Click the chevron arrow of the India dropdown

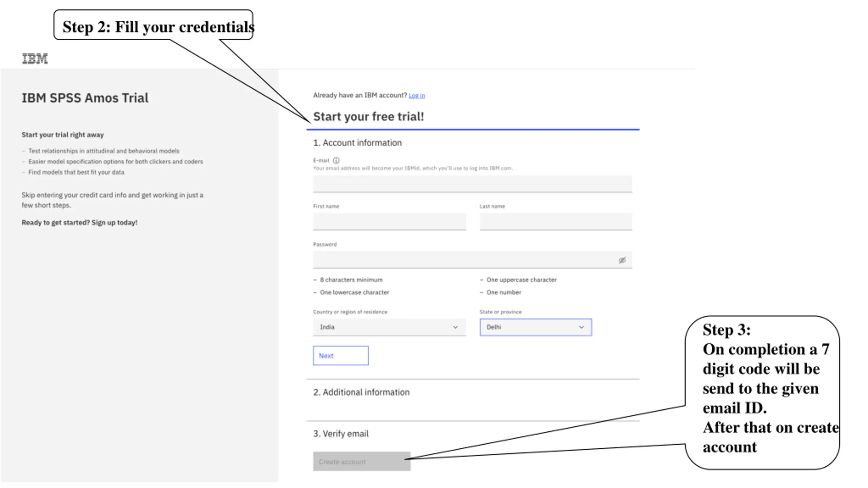[455, 327]
